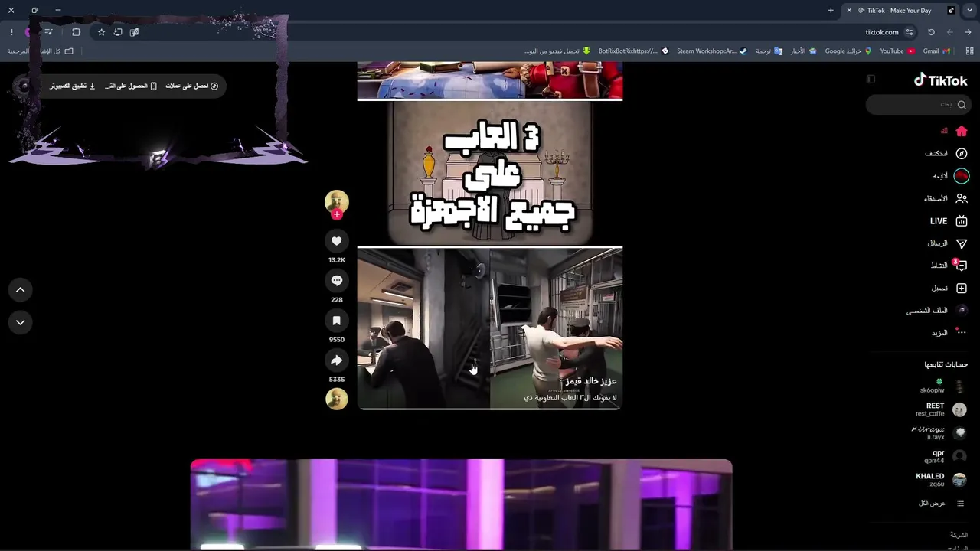Click the desktop app download button

click(73, 86)
